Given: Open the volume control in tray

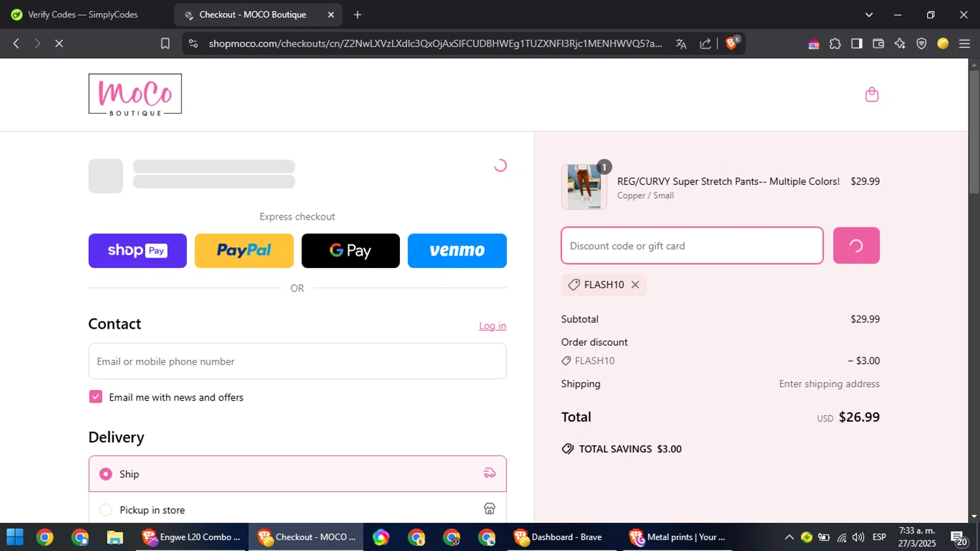Looking at the screenshot, I should tap(858, 537).
